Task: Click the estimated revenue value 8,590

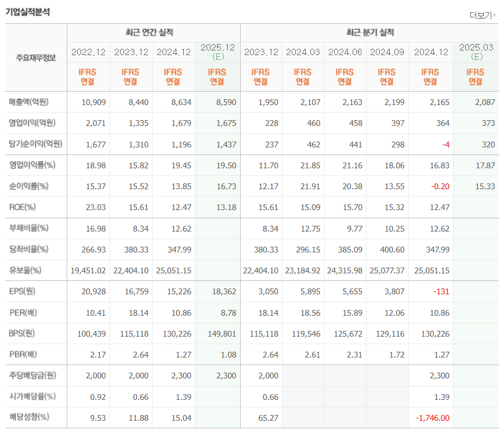Action: point(226,102)
